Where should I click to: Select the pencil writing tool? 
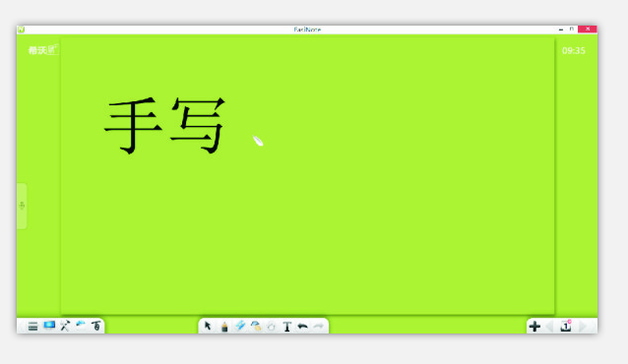tap(224, 327)
